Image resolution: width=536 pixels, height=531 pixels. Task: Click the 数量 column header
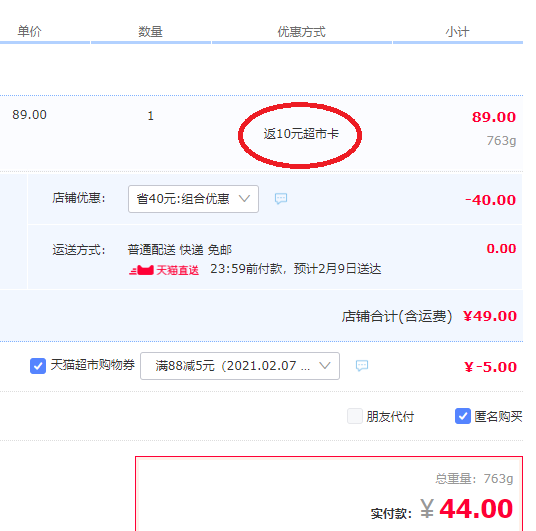coord(150,32)
